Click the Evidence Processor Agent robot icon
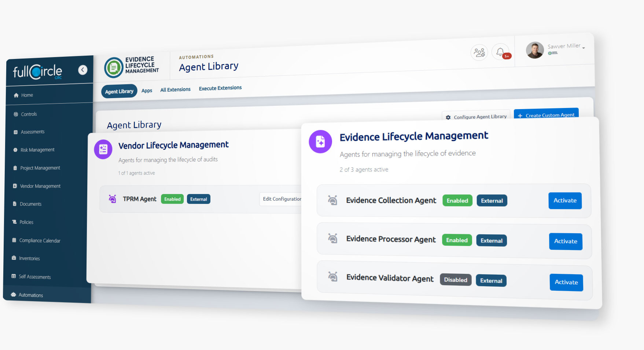The height and width of the screenshot is (350, 644). (332, 238)
